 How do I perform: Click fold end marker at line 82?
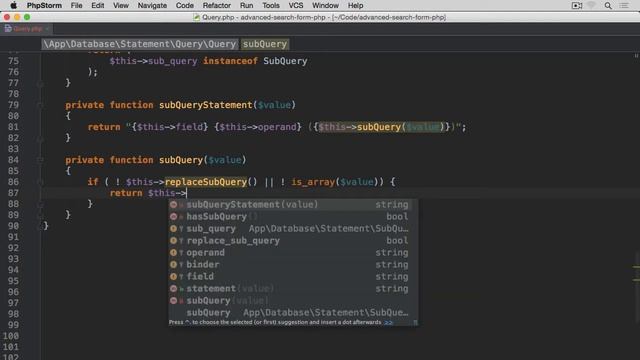coord(40,138)
